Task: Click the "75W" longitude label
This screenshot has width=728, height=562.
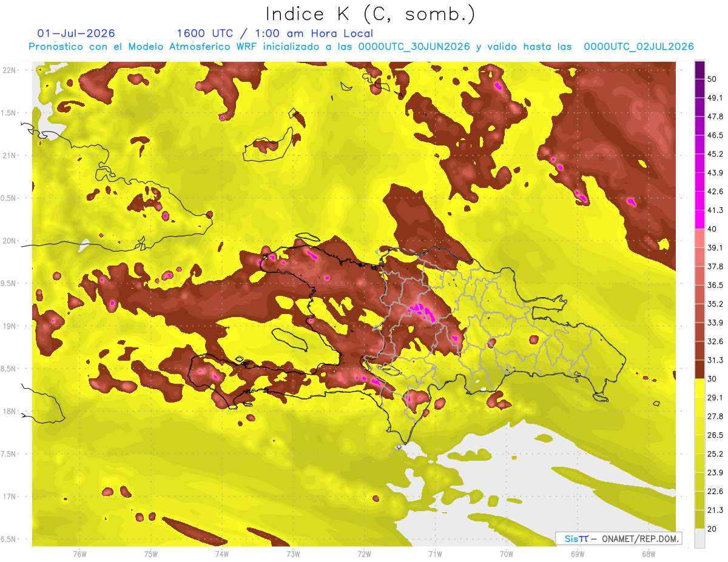Action: pos(150,554)
